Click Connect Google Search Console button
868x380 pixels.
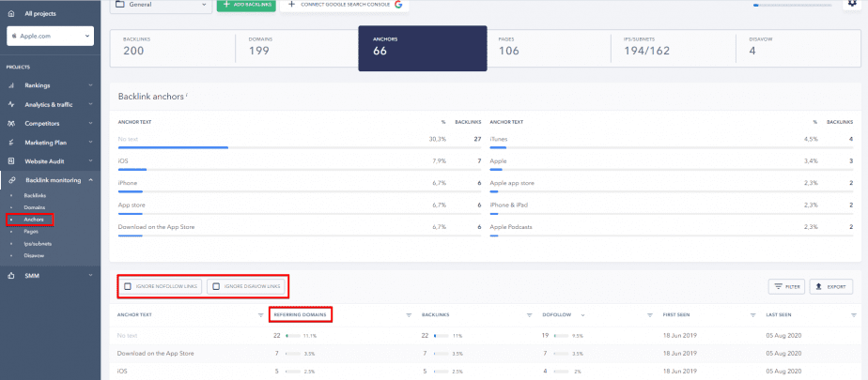click(x=345, y=5)
